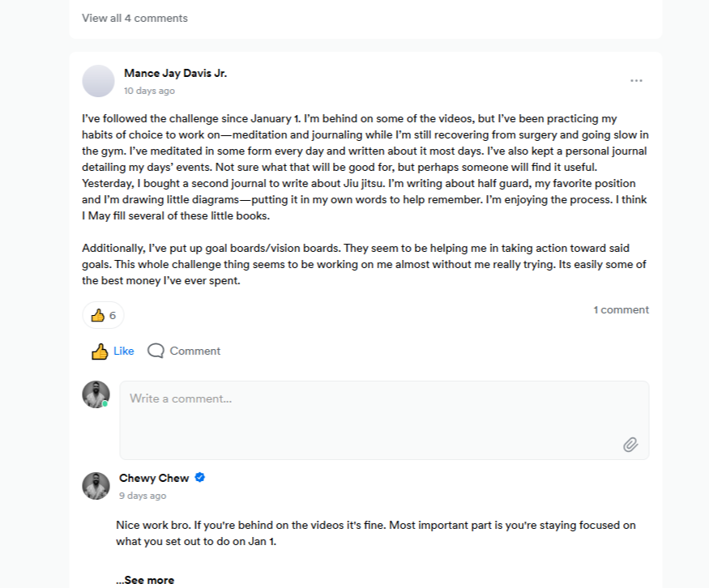Image resolution: width=709 pixels, height=588 pixels.
Task: Click the post's 10 days ago timestamp
Action: click(x=149, y=91)
